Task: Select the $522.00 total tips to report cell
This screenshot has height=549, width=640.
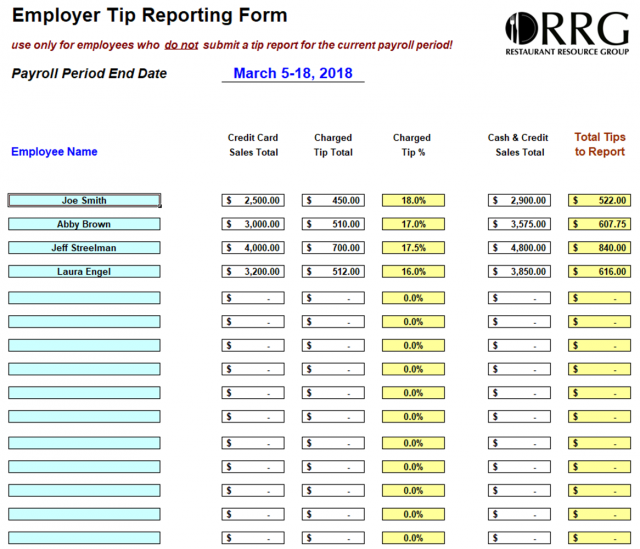Action: pos(599,200)
